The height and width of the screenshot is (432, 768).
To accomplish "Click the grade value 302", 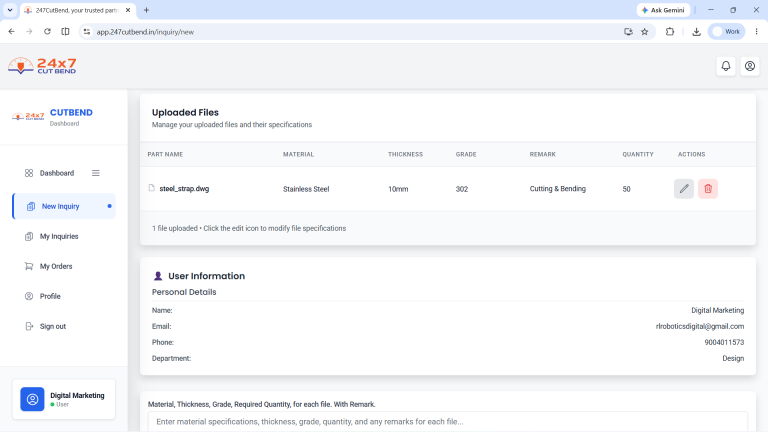I will (462, 189).
